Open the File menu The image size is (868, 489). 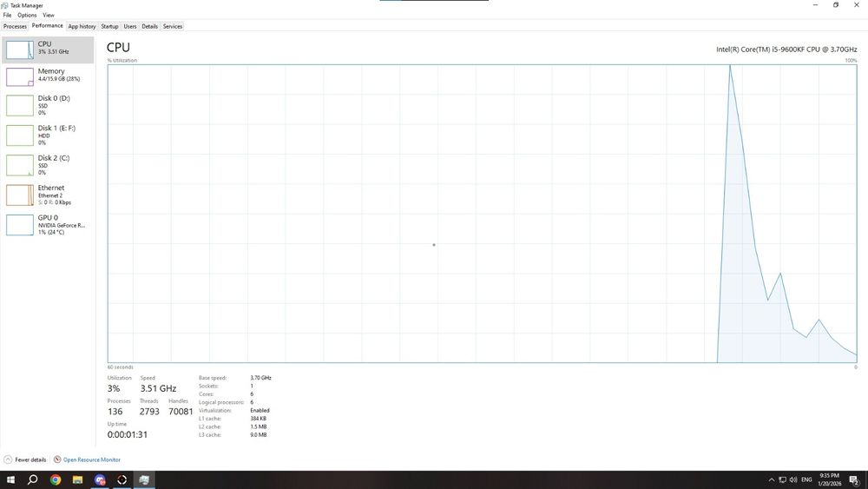(x=7, y=16)
